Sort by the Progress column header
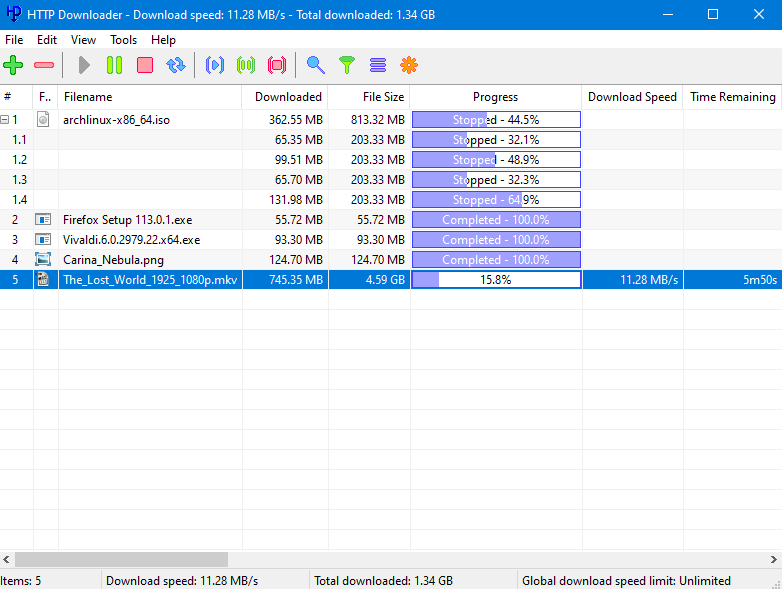782x589 pixels. pyautogui.click(x=496, y=97)
